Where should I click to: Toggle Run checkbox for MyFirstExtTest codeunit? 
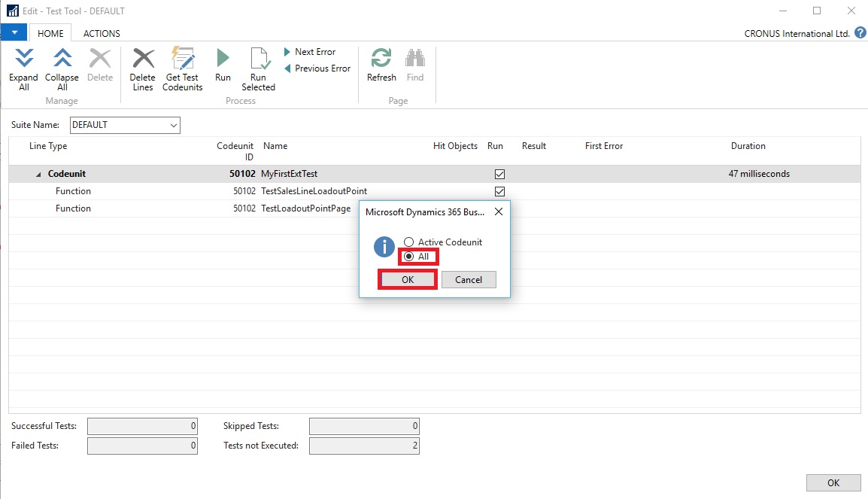point(499,174)
